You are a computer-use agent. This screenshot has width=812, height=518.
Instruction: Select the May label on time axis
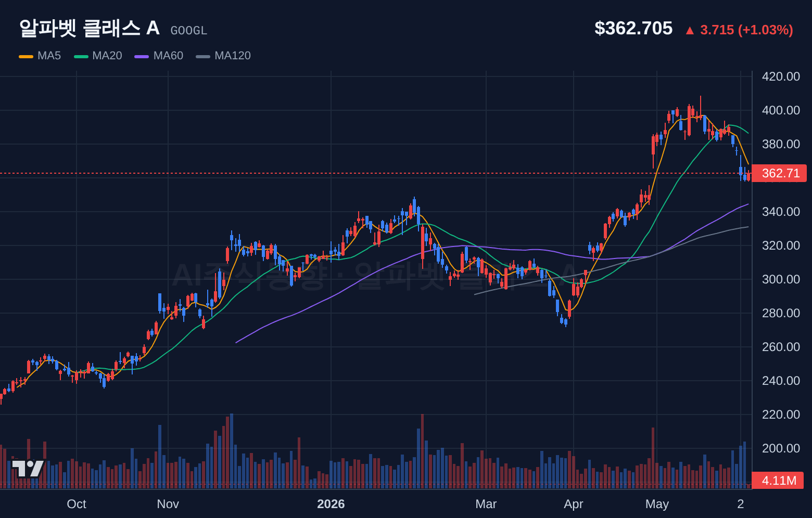657,504
